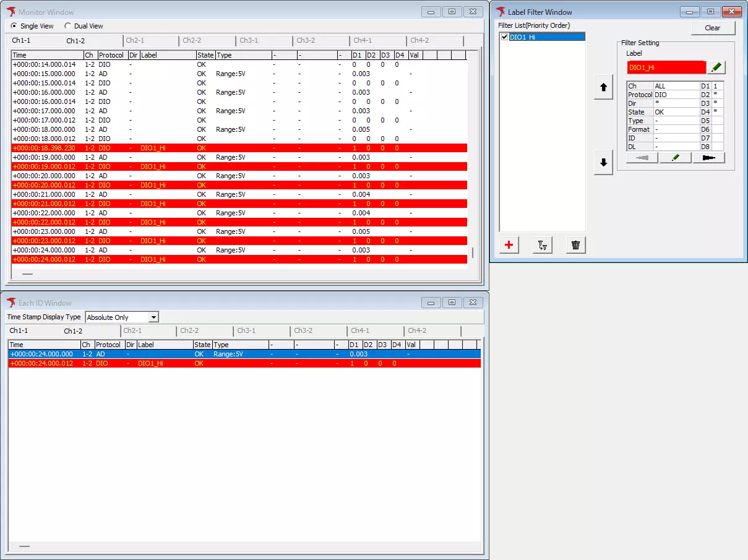Image resolution: width=748 pixels, height=560 pixels.
Task: Click the horizontal scrollbar at Monitor Window bottom
Action: pyautogui.click(x=27, y=273)
